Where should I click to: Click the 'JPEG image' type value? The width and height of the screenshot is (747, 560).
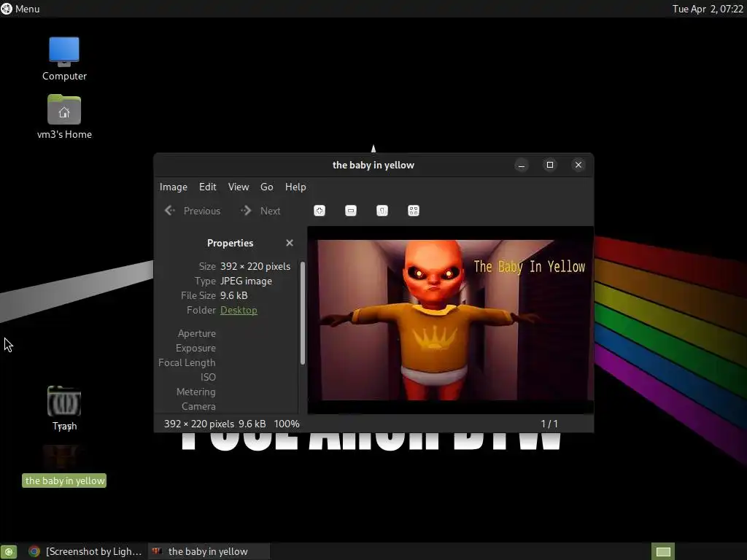(x=246, y=281)
